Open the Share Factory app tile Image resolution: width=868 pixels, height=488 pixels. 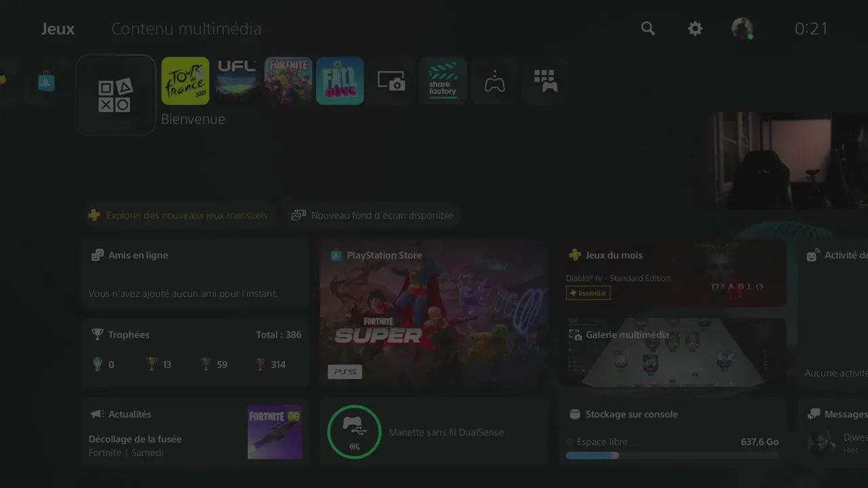pyautogui.click(x=443, y=81)
